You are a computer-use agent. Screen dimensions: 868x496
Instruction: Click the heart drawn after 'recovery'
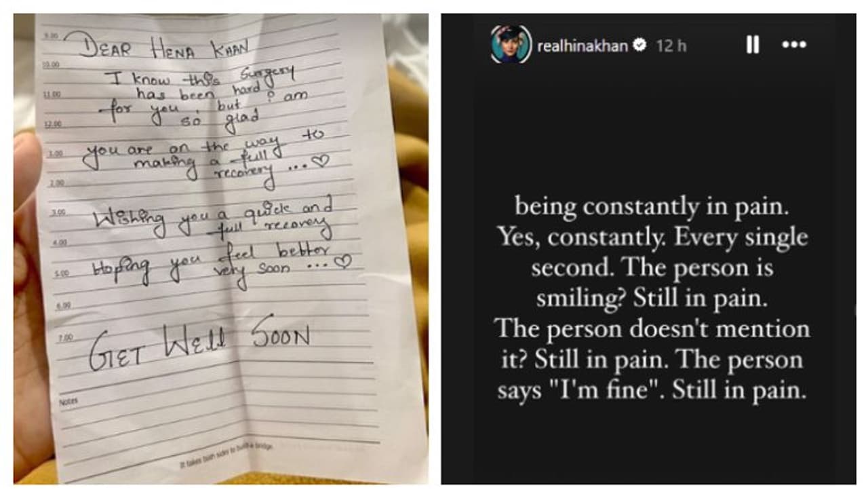click(322, 161)
